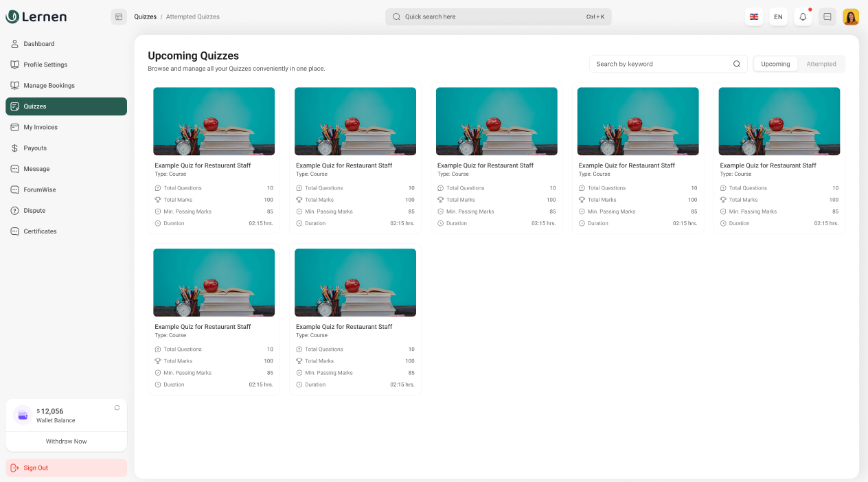Click the sidebar collapse panel icon
Viewport: 868px width, 482px height.
[x=119, y=16]
